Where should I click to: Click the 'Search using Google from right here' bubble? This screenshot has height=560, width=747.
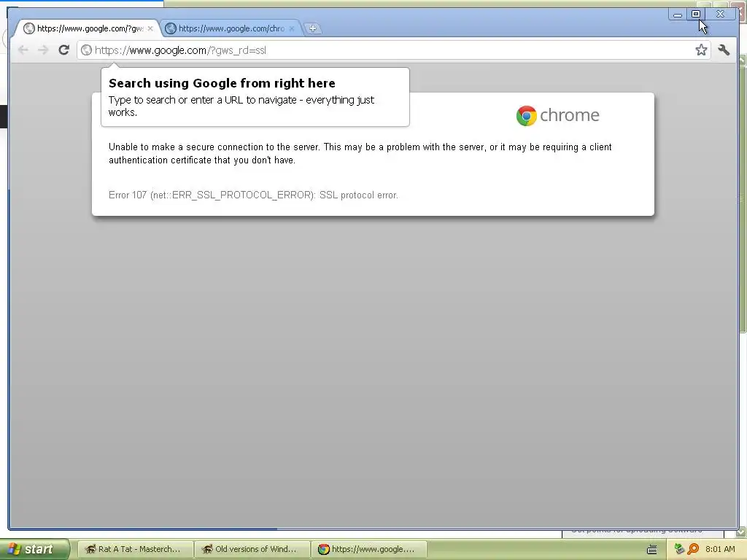tap(255, 97)
